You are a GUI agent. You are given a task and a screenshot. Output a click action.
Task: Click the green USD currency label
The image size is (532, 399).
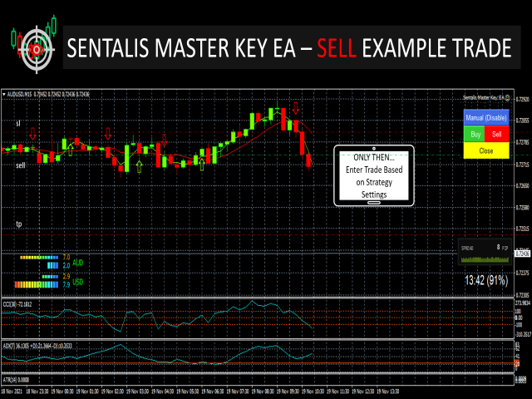pyautogui.click(x=77, y=282)
